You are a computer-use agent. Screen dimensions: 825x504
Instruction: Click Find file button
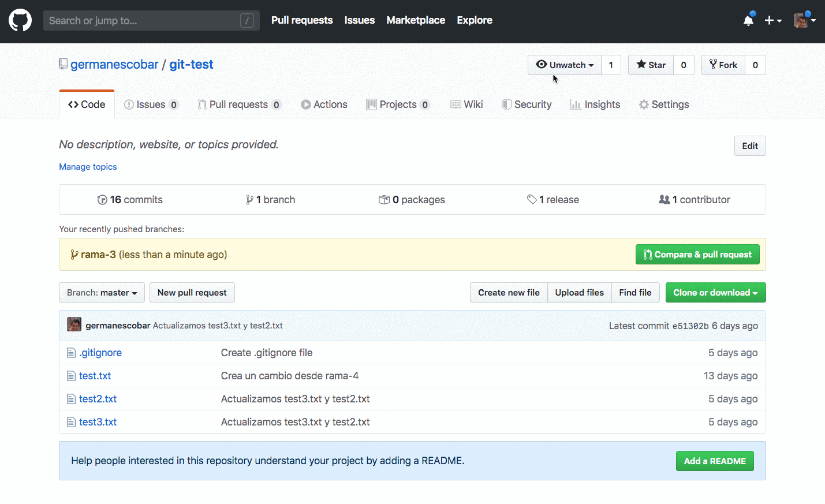coord(636,293)
